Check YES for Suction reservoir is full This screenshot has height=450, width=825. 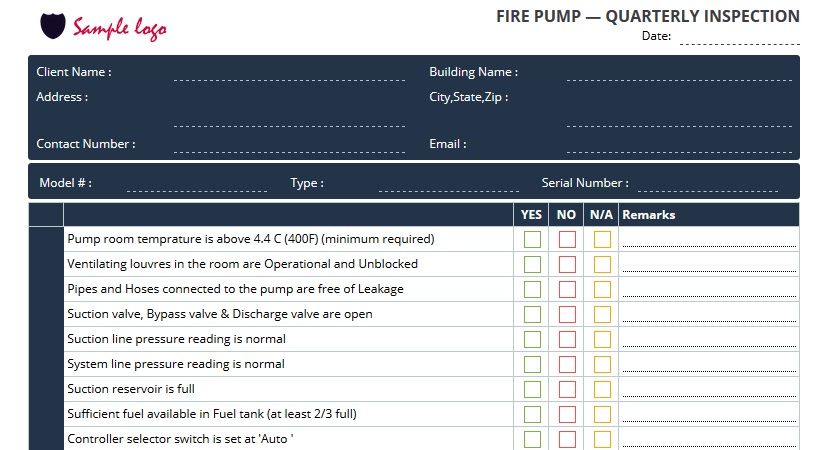tap(532, 389)
